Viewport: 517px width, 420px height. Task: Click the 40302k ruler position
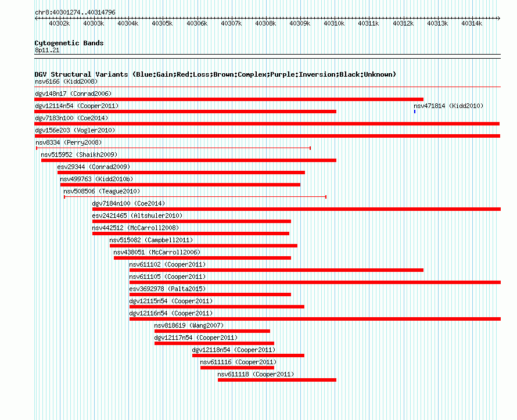(x=59, y=23)
